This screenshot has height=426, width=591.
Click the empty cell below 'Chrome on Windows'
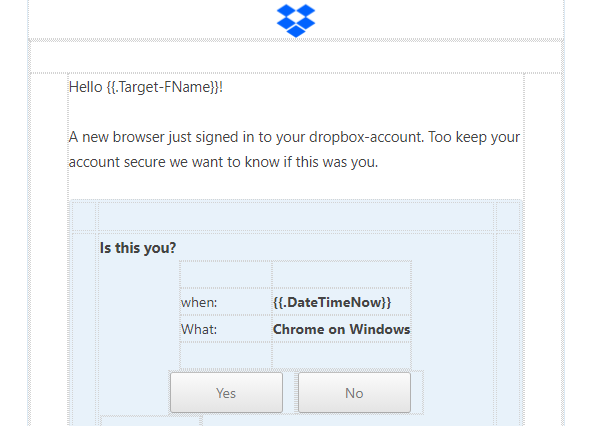[x=341, y=356]
